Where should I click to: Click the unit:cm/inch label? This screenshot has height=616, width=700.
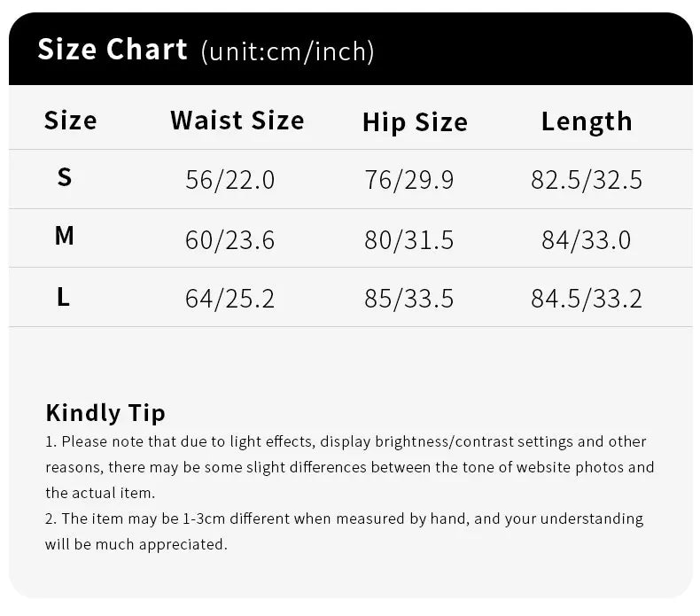[287, 51]
